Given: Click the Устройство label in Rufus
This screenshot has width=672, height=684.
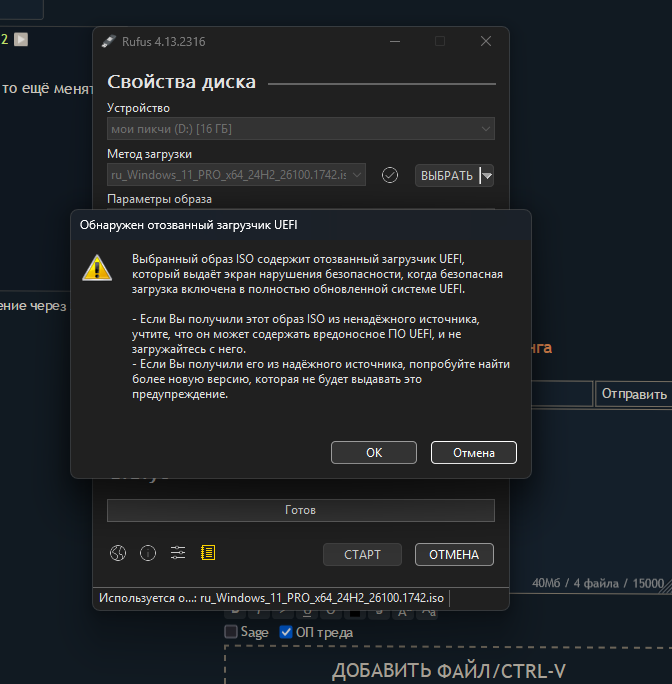Looking at the screenshot, I should [x=138, y=108].
